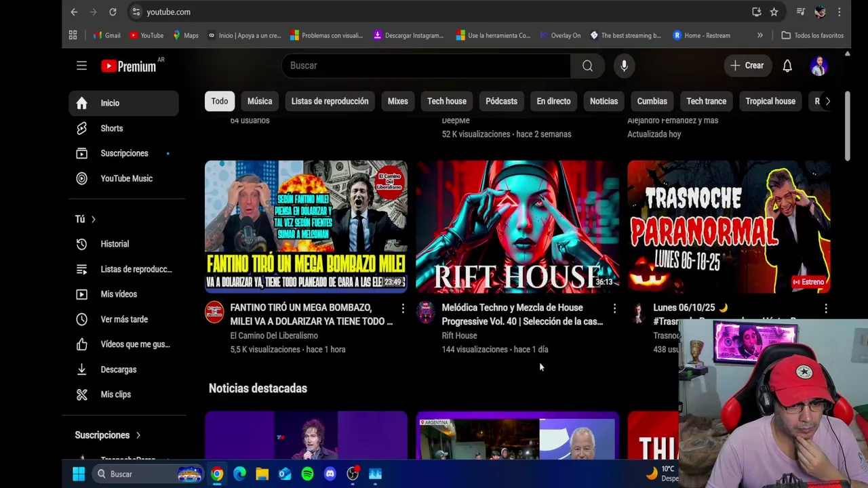
Task: Select the Música filter chip
Action: (x=260, y=101)
